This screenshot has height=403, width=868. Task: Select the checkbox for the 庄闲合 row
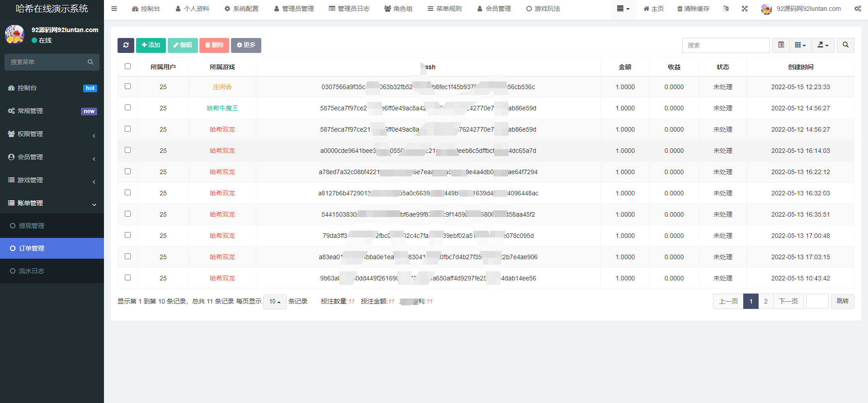pos(127,86)
